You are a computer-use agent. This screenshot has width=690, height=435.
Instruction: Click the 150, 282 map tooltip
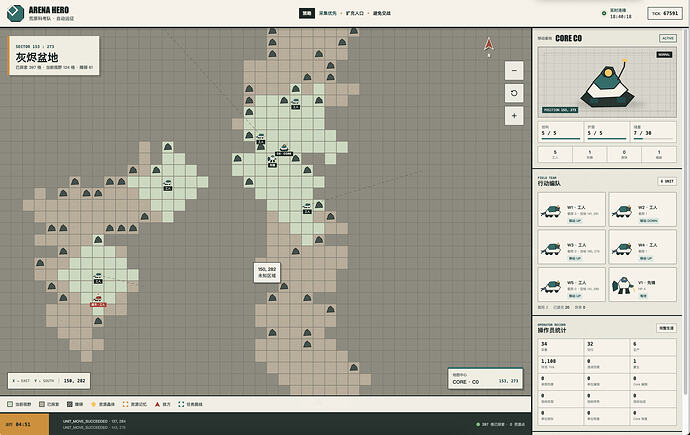coord(267,272)
